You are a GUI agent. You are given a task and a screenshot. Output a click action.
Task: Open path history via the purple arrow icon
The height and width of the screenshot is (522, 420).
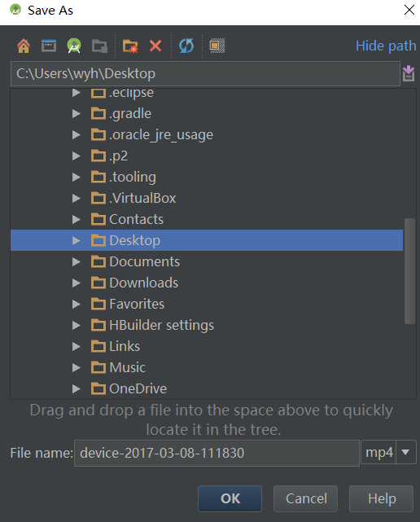tap(409, 73)
